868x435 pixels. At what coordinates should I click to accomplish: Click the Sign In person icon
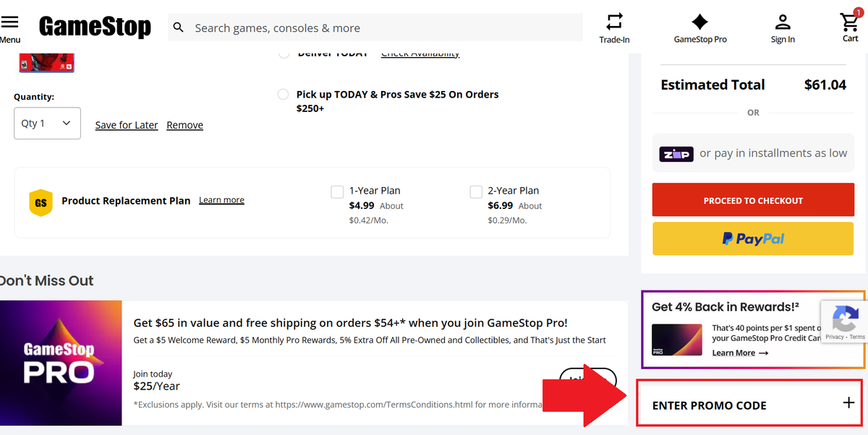[782, 22]
